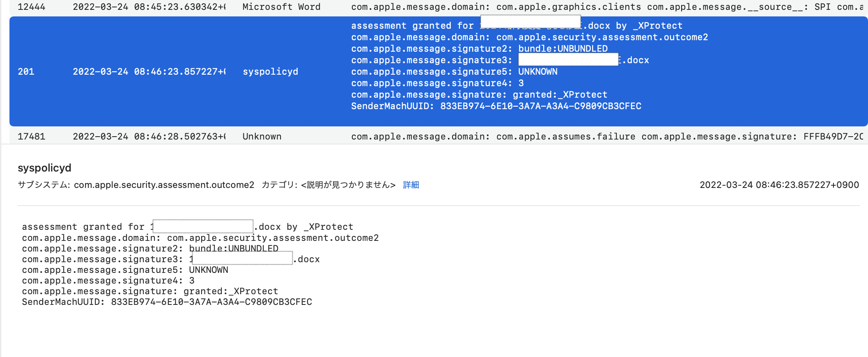Select the Unknown process log row
Image resolution: width=868 pixels, height=357 pixels.
coord(262,137)
